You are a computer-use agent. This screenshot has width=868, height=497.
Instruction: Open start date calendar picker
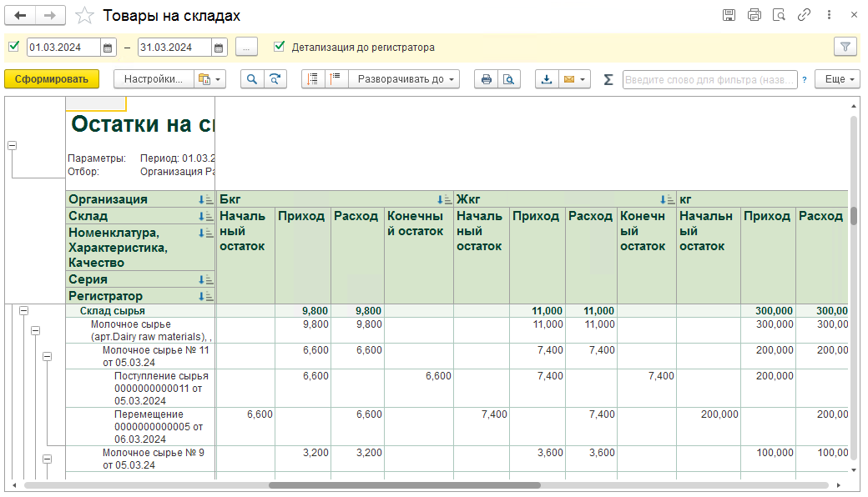click(108, 48)
